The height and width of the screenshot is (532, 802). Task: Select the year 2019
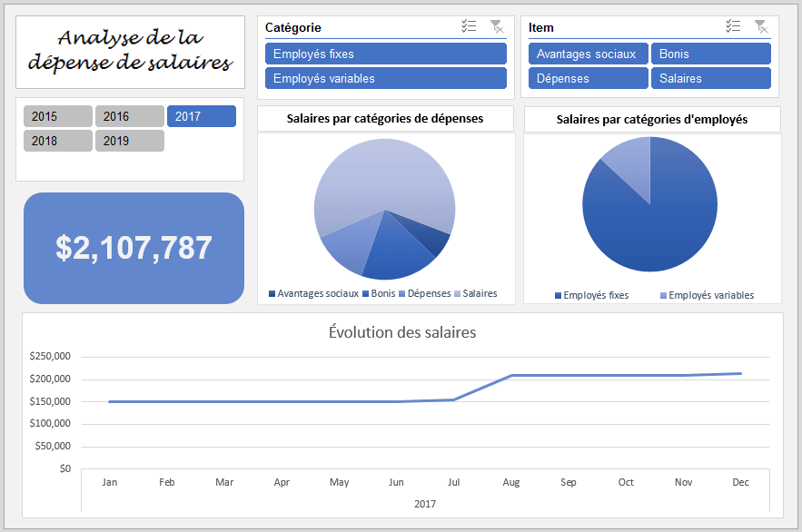click(x=129, y=140)
